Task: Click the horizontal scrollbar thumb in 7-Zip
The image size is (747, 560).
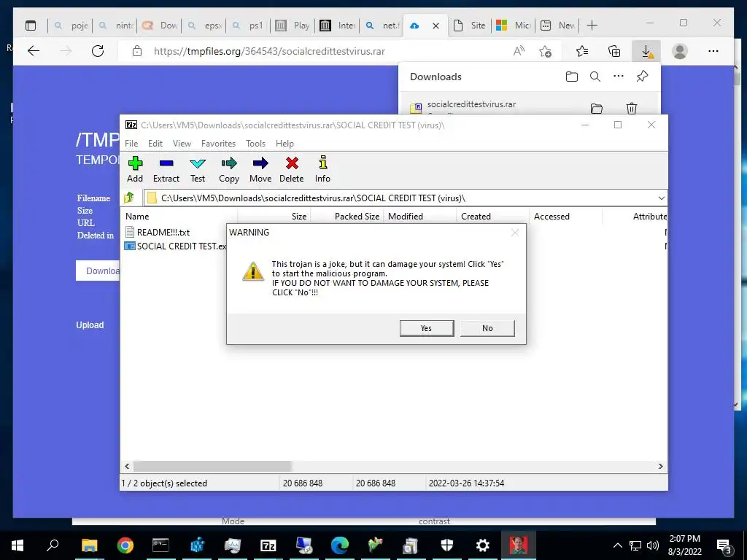Action: (x=212, y=466)
